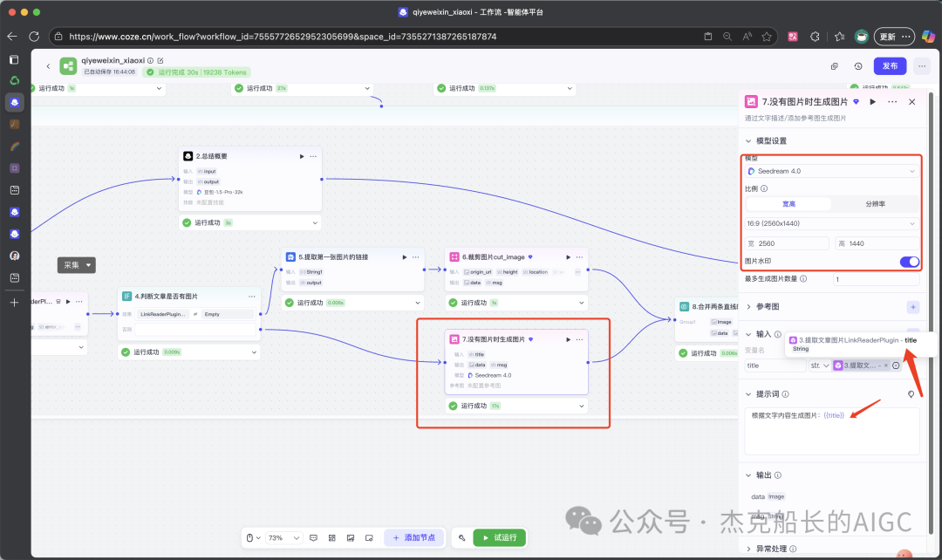Click the plus icon in left sidebar
Image resolution: width=942 pixels, height=560 pixels.
coord(15,303)
